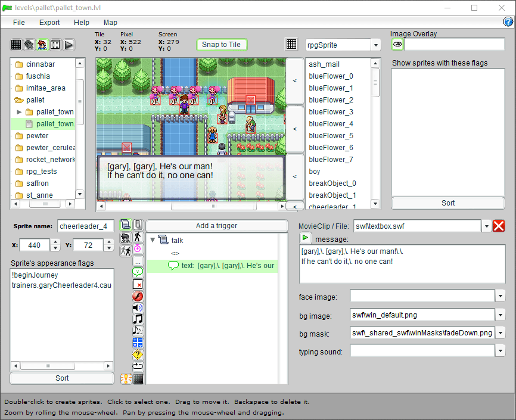
Task: Expand the pallet_town folder in tree
Action: coord(19,112)
